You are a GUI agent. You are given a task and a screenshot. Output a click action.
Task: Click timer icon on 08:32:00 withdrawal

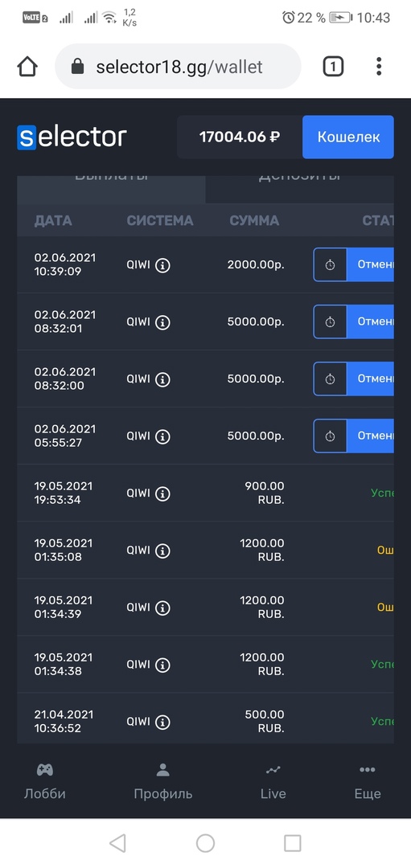(x=330, y=379)
